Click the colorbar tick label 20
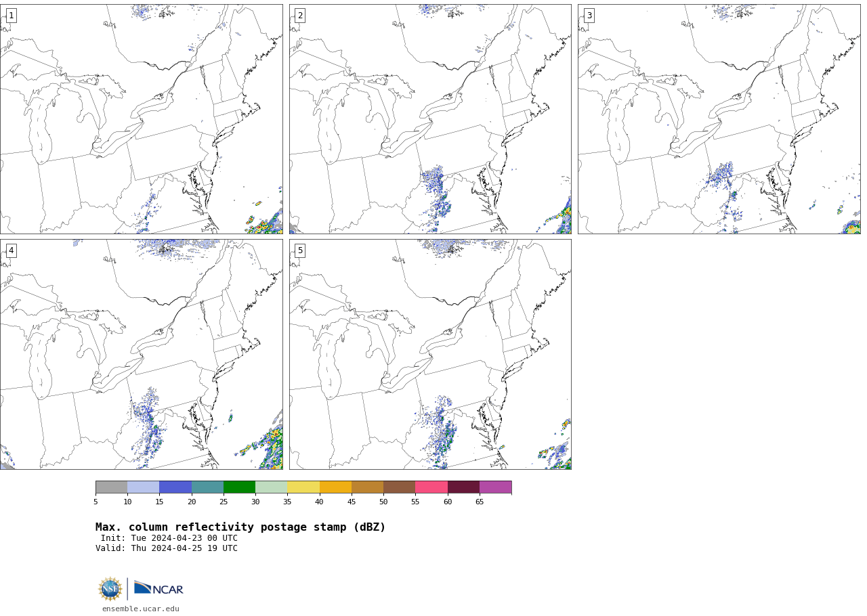The width and height of the screenshot is (867, 616). (x=192, y=502)
